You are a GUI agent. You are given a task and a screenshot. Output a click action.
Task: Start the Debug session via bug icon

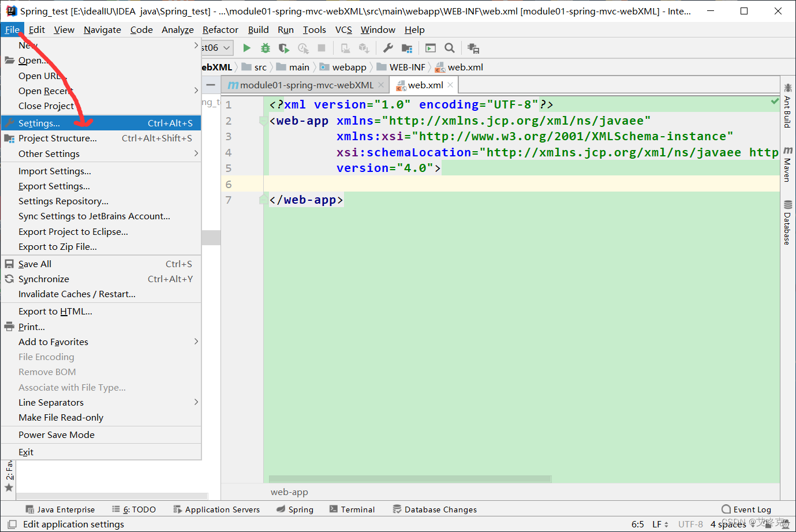coord(265,48)
